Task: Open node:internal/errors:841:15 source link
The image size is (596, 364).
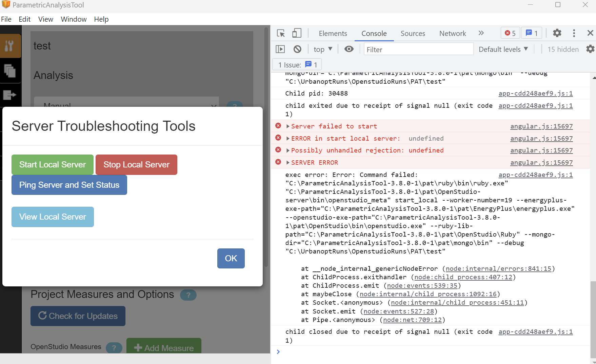Action: pyautogui.click(x=498, y=268)
